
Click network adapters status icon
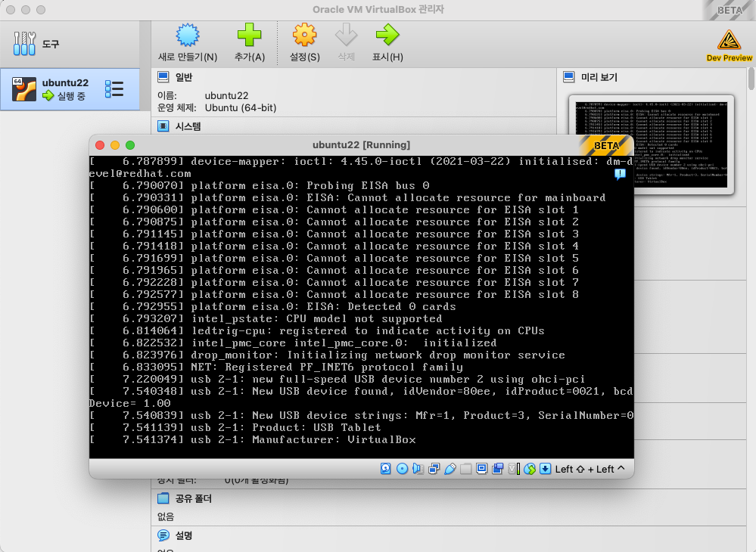tap(434, 469)
